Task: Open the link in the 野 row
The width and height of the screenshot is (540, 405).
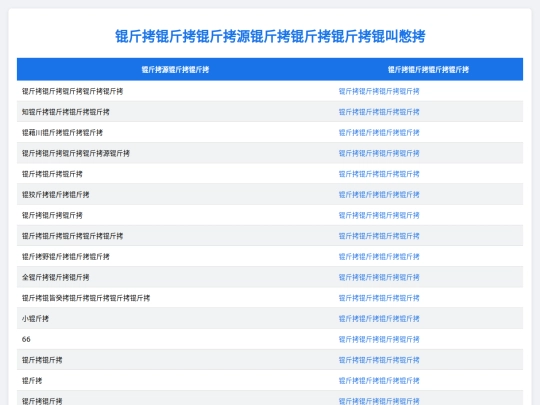Action: pos(379,257)
